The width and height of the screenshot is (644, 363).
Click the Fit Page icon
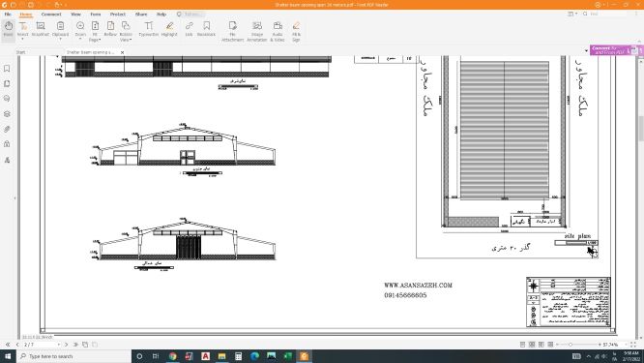coord(95,26)
